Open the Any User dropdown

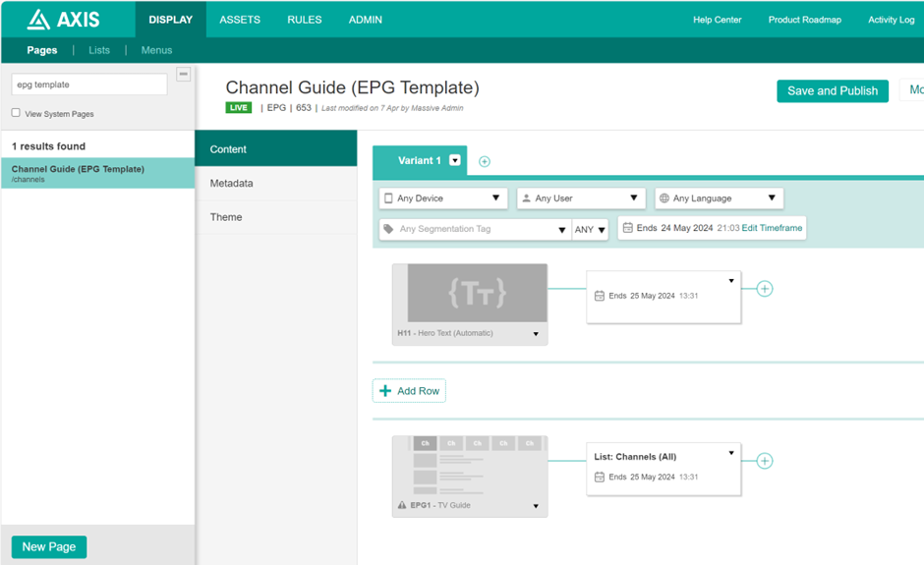581,198
